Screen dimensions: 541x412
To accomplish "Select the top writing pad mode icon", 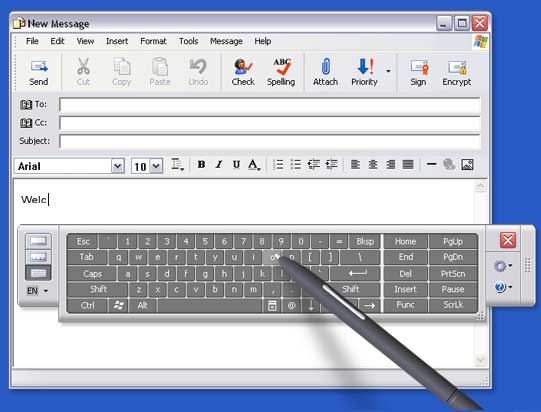I will [38, 241].
